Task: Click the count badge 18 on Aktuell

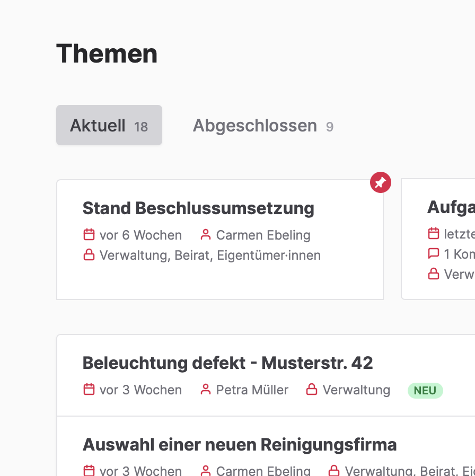Action: [141, 127]
